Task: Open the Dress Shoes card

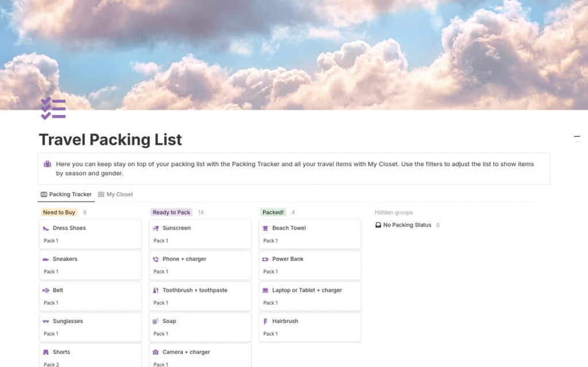Action: [90, 234]
